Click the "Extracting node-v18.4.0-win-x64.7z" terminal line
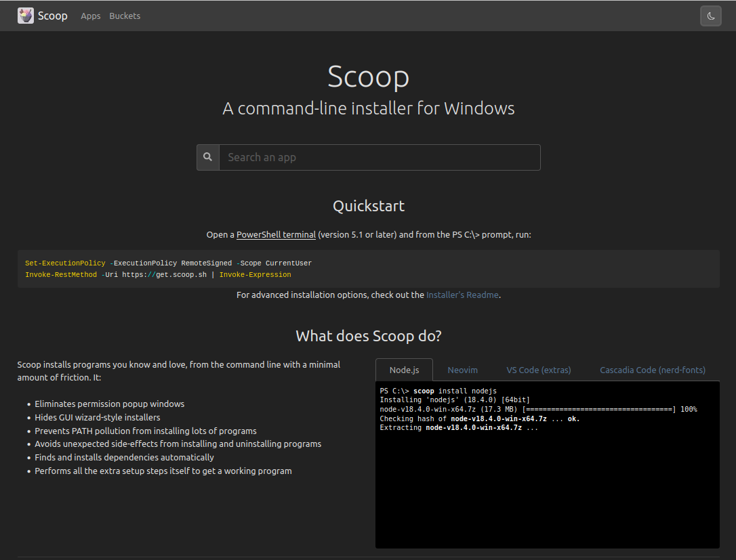 (459, 427)
